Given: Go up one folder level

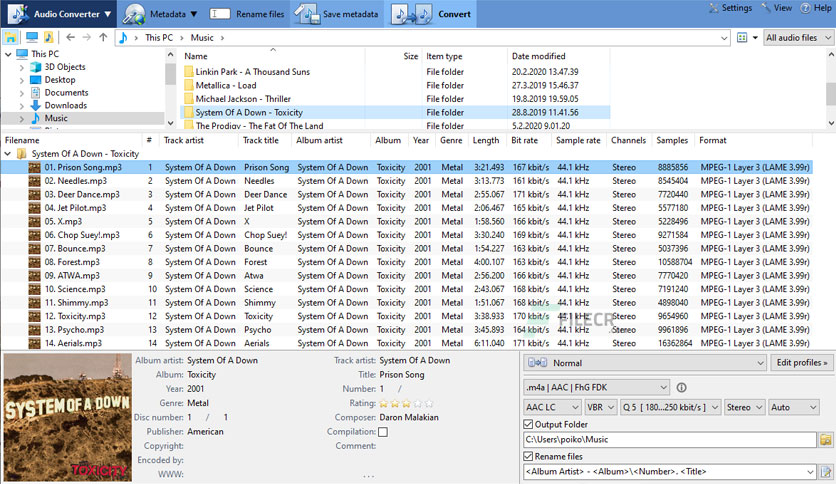Looking at the screenshot, I should pyautogui.click(x=103, y=37).
